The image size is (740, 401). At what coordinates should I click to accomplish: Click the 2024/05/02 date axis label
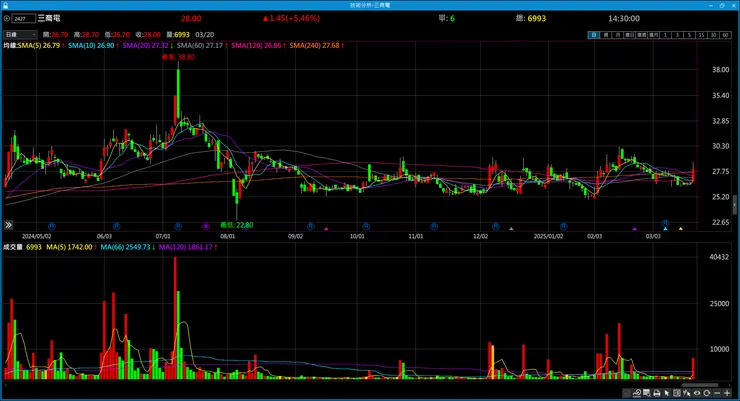point(36,236)
